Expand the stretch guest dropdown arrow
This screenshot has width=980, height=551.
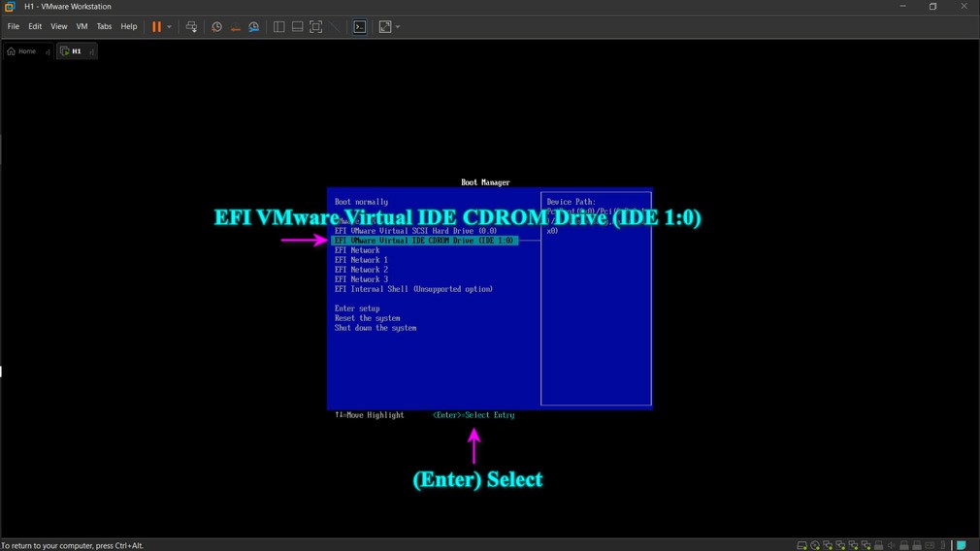[x=398, y=27]
